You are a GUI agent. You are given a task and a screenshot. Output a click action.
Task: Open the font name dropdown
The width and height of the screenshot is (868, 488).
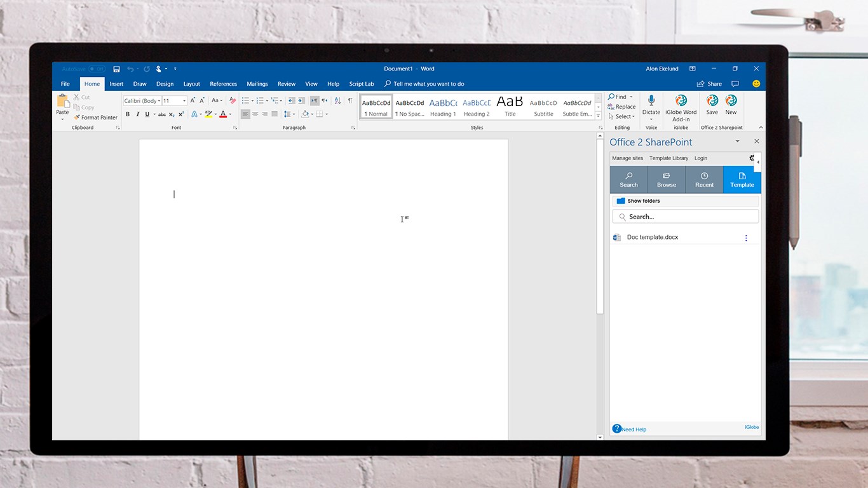pos(158,100)
